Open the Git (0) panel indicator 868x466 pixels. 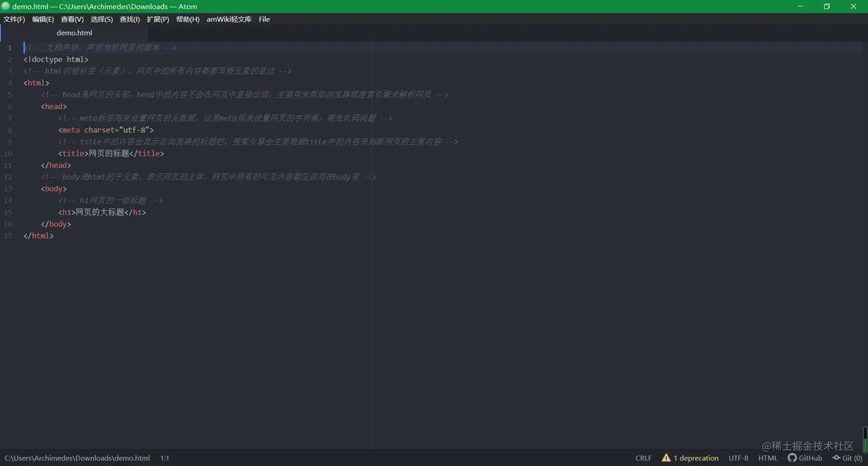click(x=847, y=458)
